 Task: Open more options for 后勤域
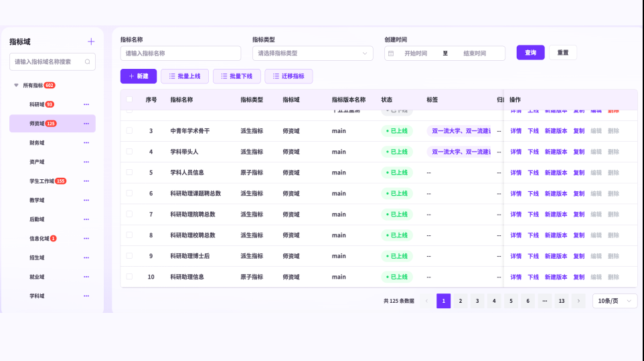86,219
